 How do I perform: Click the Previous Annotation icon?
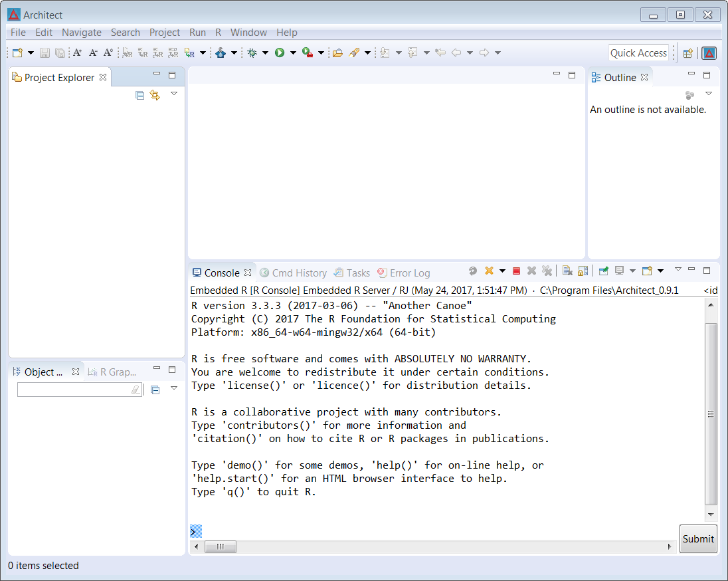(412, 53)
